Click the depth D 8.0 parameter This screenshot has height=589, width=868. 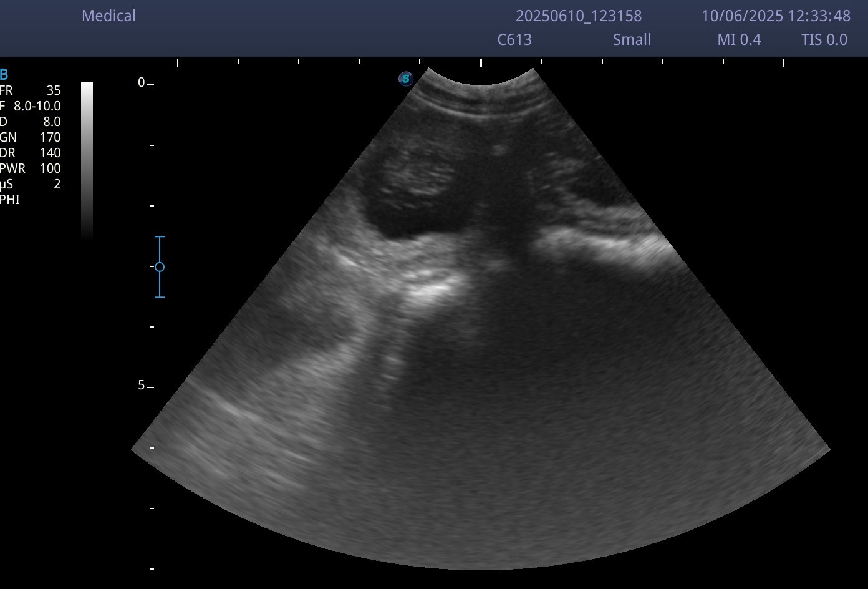(x=31, y=122)
